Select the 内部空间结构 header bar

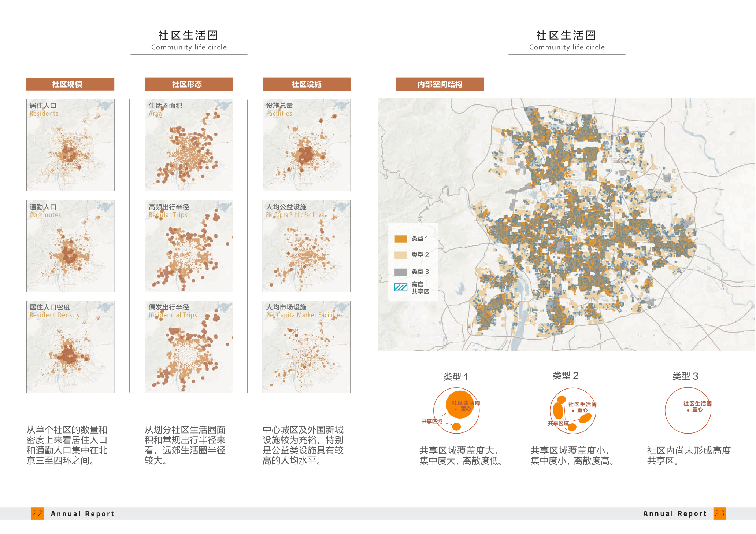(440, 84)
